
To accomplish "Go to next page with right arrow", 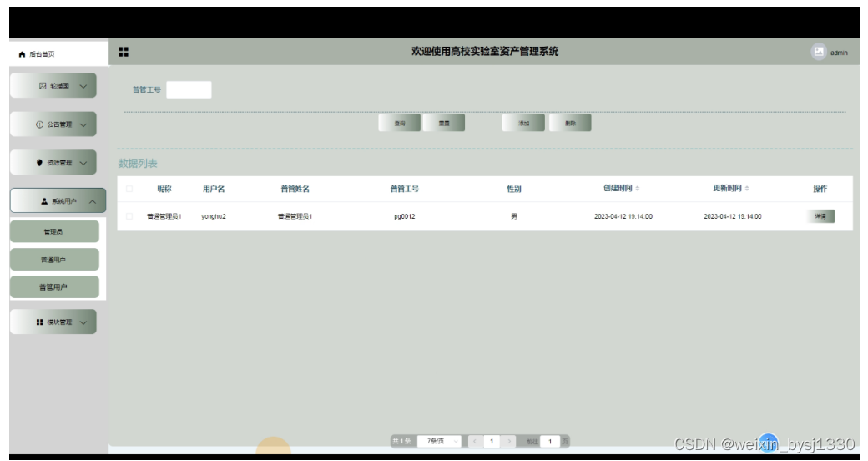I will pyautogui.click(x=509, y=442).
